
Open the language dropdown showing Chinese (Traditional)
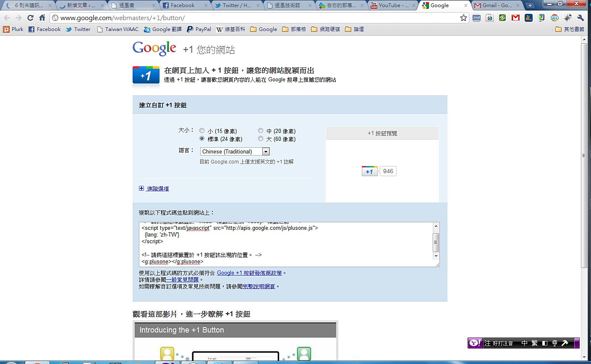point(235,151)
